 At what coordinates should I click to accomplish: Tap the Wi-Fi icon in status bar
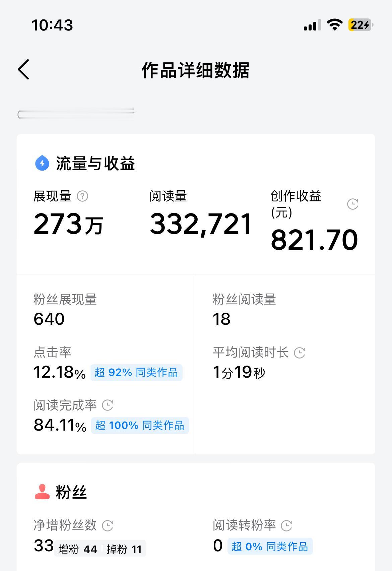pyautogui.click(x=334, y=25)
